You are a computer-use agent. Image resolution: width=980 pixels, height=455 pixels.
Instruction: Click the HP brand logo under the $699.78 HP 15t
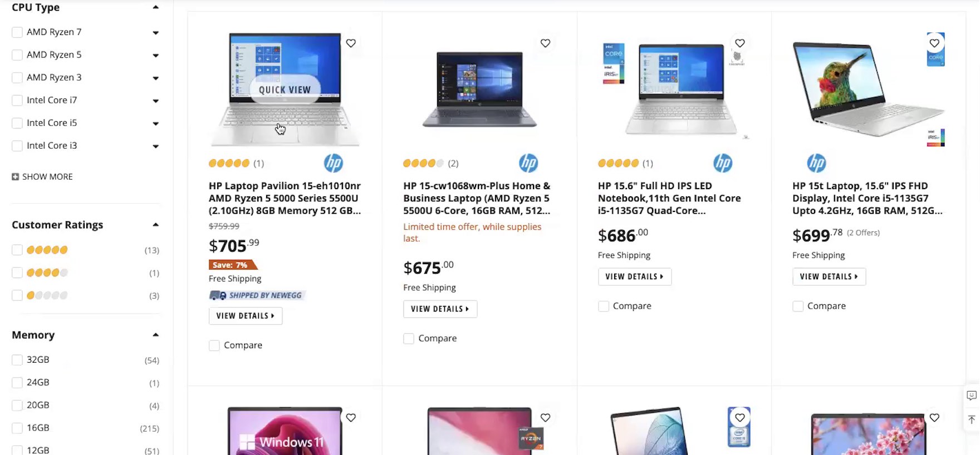pos(816,163)
